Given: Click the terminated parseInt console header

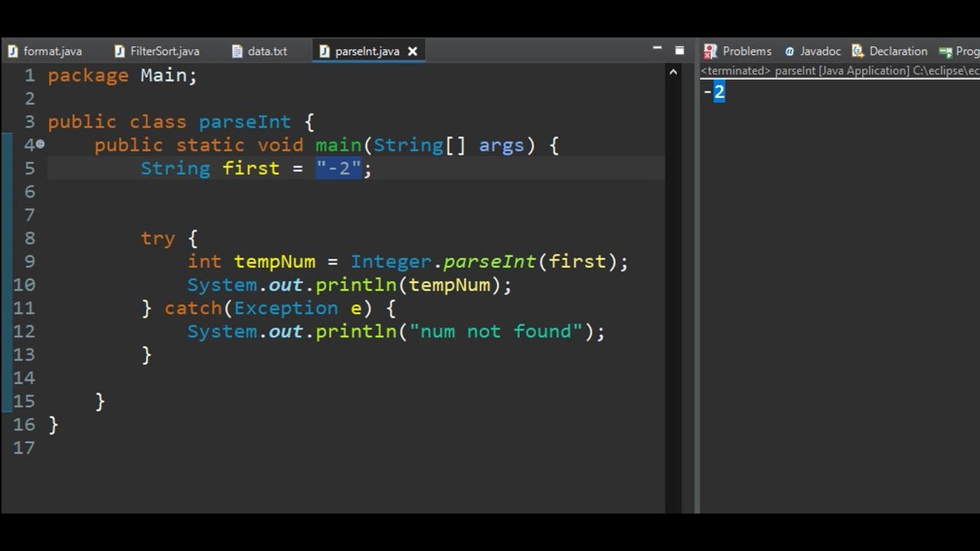Looking at the screenshot, I should click(x=840, y=70).
